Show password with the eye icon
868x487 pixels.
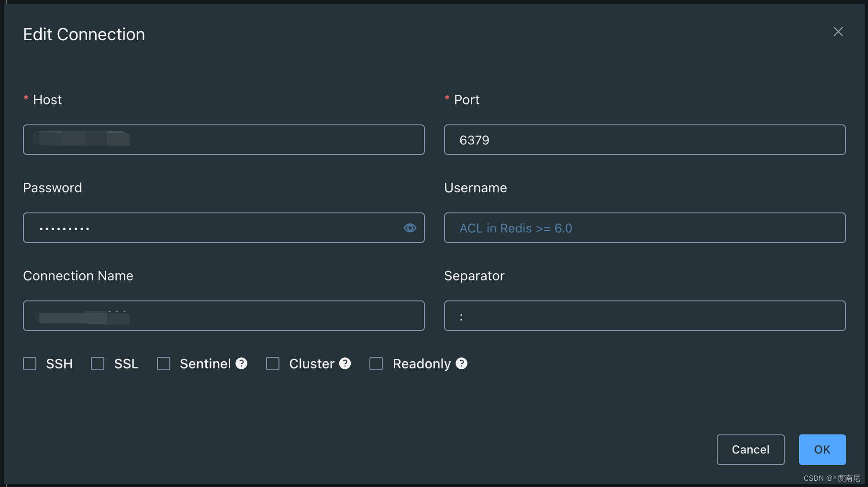pyautogui.click(x=410, y=228)
